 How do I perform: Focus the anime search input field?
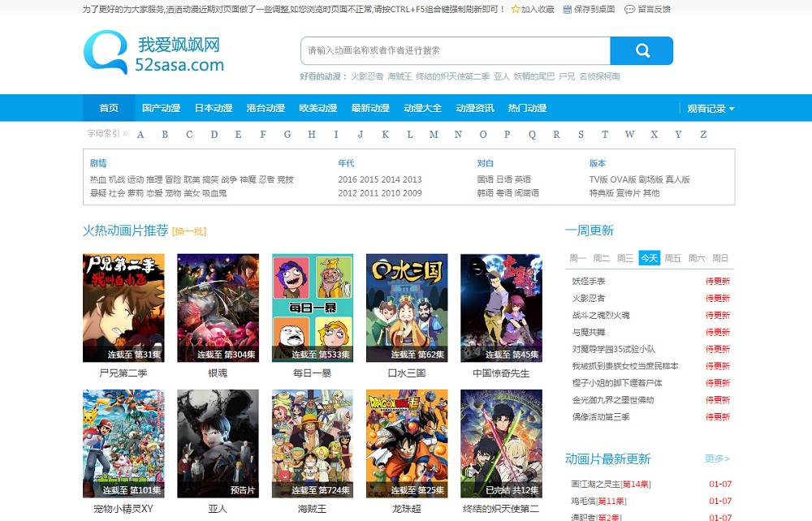pyautogui.click(x=456, y=50)
